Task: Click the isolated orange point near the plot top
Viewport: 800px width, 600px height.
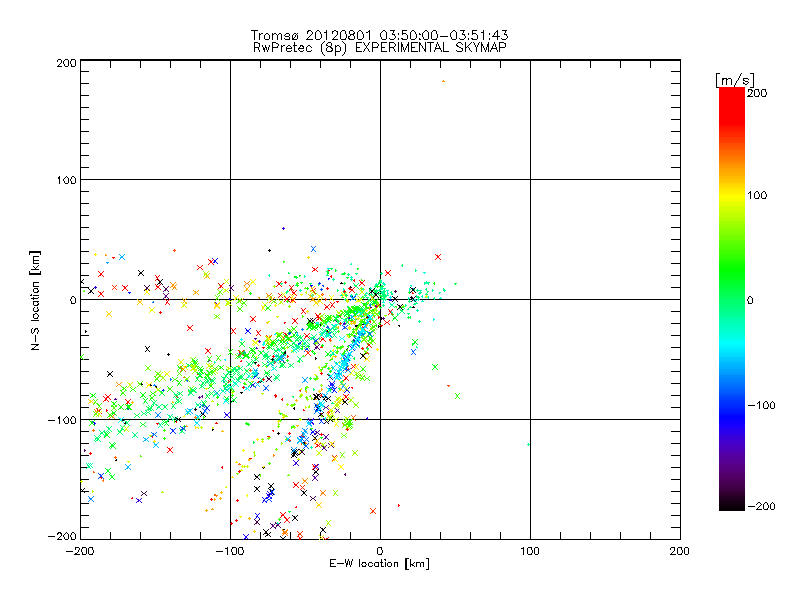Action: coord(443,81)
